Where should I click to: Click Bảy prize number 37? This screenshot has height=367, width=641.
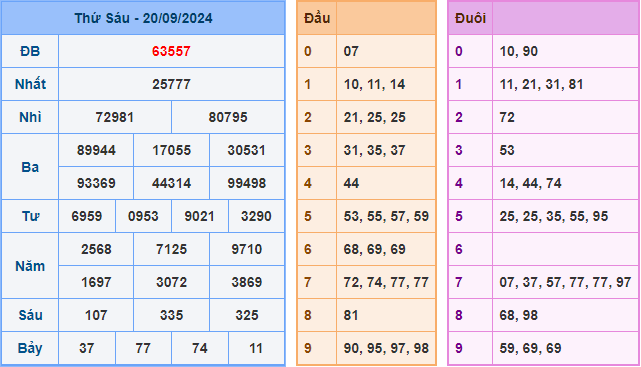coord(87,348)
